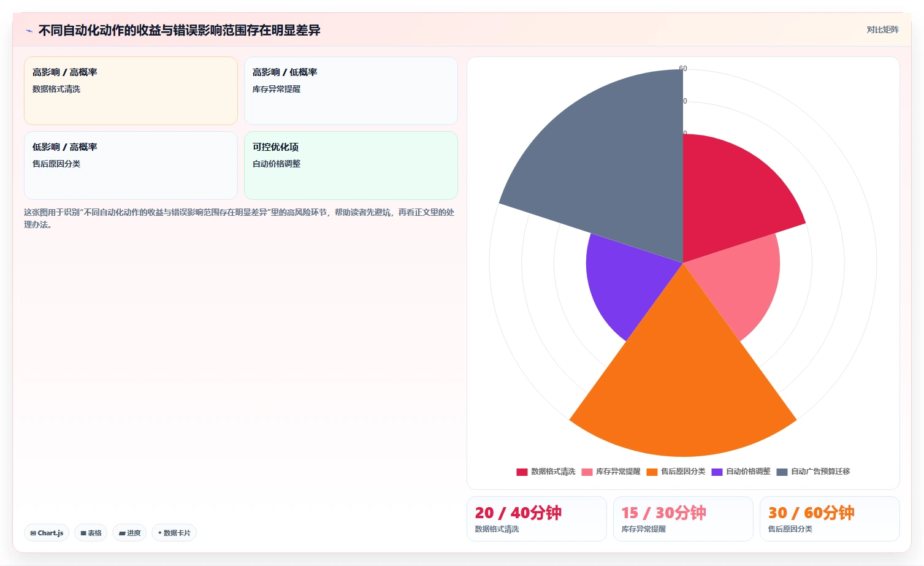Toggle 数据格式清洗 legend red swatch
This screenshot has height=566, width=924.
pos(522,472)
